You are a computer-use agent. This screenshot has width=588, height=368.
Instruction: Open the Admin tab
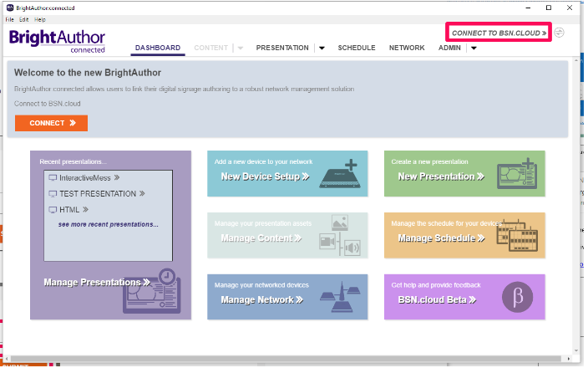(449, 48)
